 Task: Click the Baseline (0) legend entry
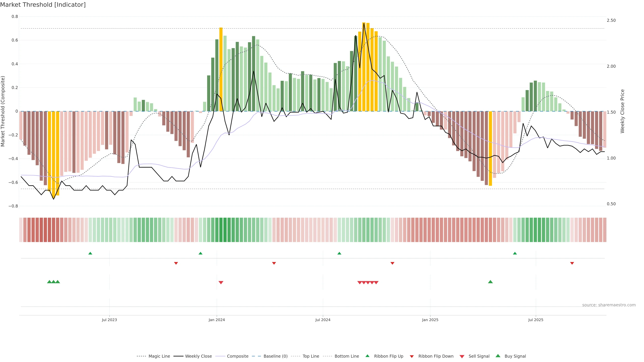coord(275,356)
